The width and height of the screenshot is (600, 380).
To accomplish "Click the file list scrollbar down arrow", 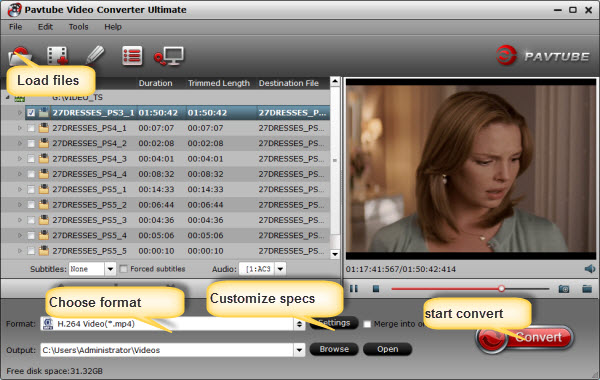I will point(335,254).
